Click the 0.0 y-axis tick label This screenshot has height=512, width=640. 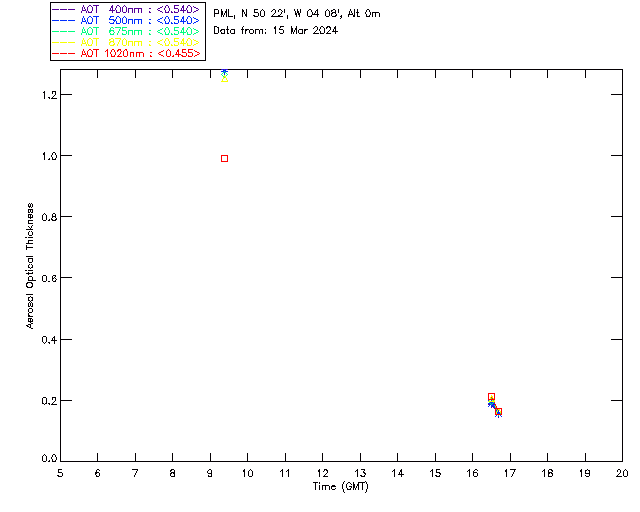(49, 459)
